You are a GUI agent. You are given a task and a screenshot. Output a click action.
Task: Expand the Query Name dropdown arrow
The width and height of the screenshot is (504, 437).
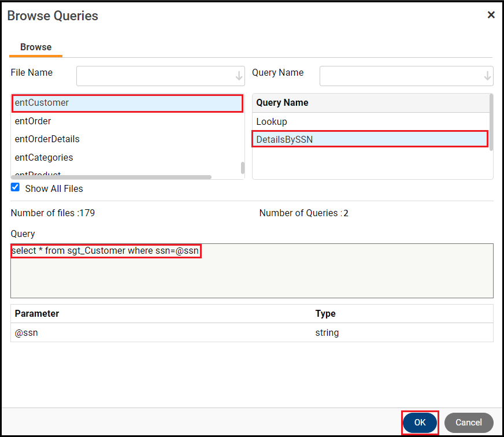point(488,76)
